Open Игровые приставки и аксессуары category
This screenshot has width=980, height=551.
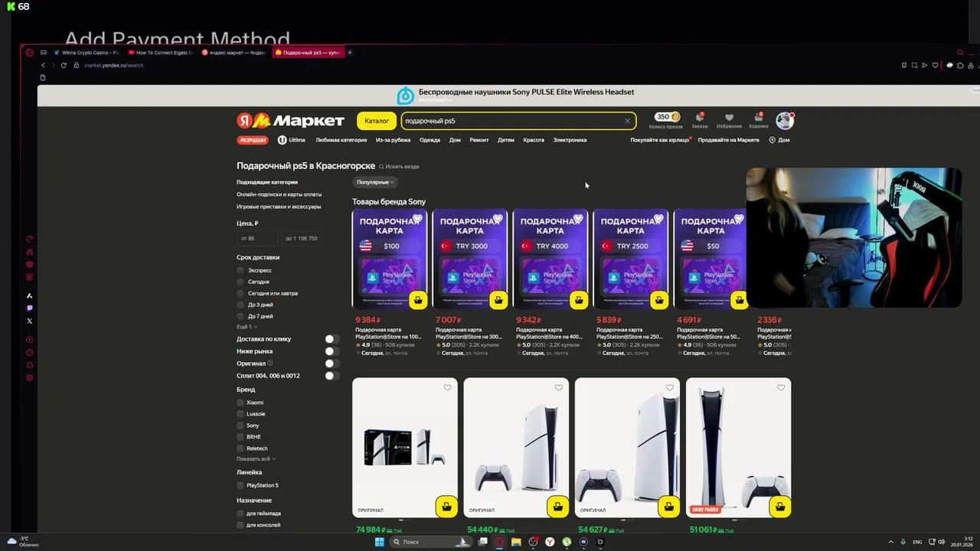[x=279, y=207]
